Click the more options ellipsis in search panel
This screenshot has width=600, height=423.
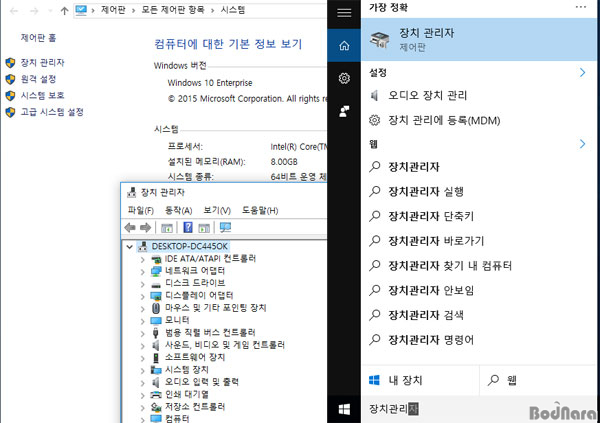[581, 7]
